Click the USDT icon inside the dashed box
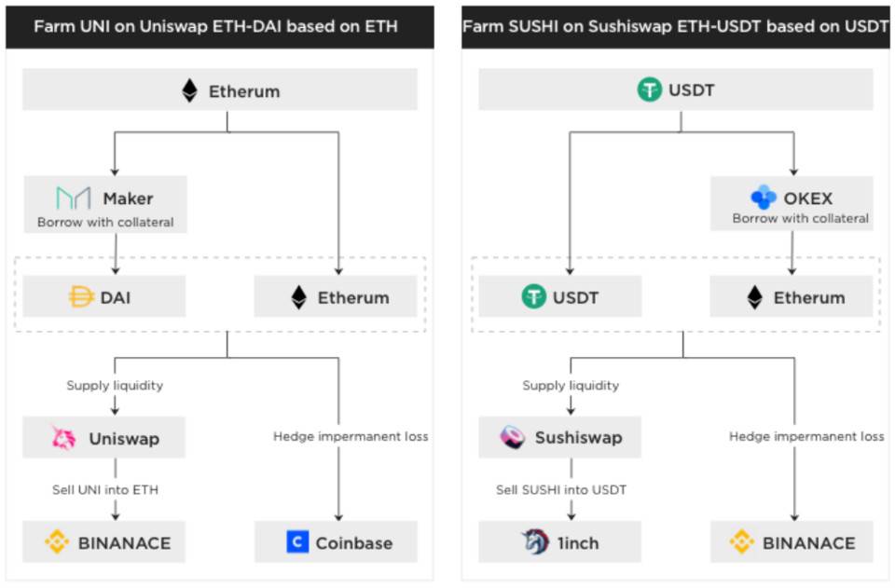The width and height of the screenshot is (895, 588). click(533, 297)
